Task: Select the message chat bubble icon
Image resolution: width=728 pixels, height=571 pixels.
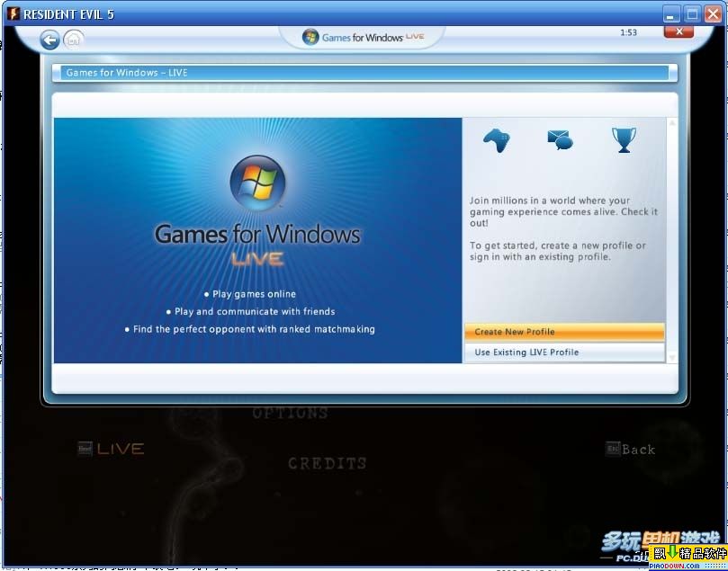Action: click(560, 139)
